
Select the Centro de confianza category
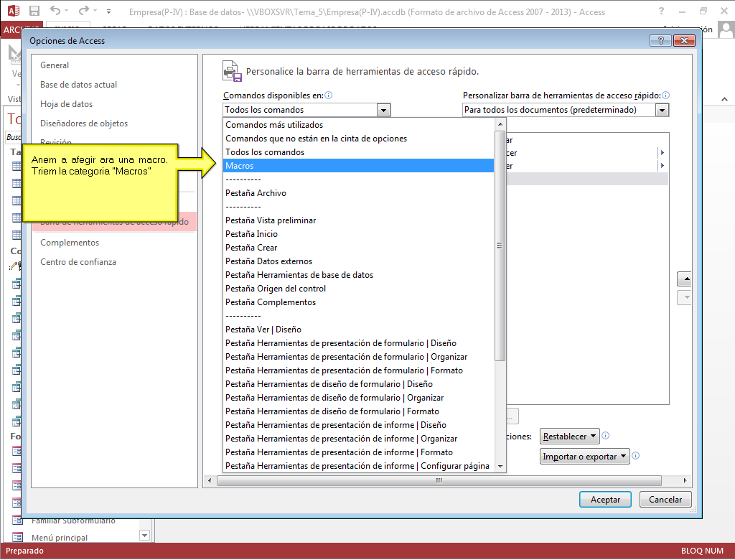click(78, 262)
